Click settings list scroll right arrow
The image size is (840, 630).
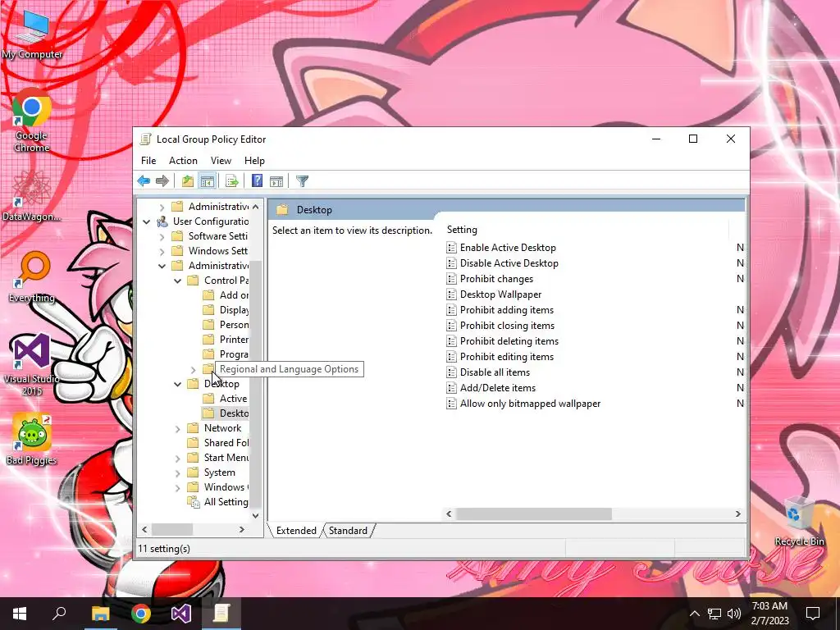pyautogui.click(x=737, y=514)
